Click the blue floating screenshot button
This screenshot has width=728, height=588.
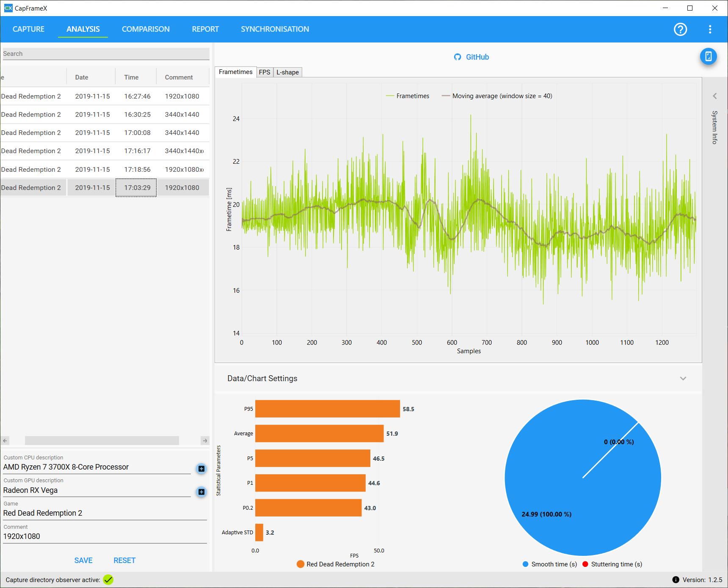(708, 57)
